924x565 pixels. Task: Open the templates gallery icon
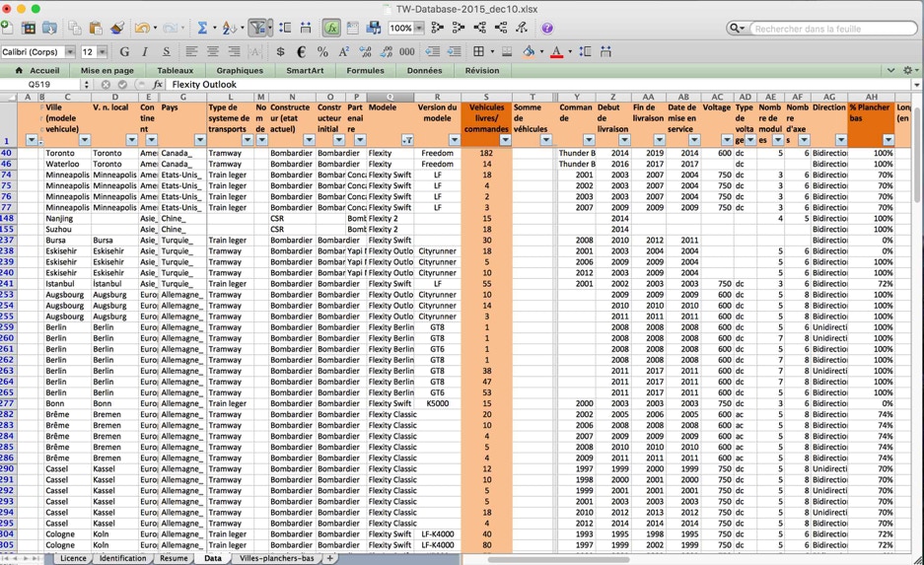(29, 28)
